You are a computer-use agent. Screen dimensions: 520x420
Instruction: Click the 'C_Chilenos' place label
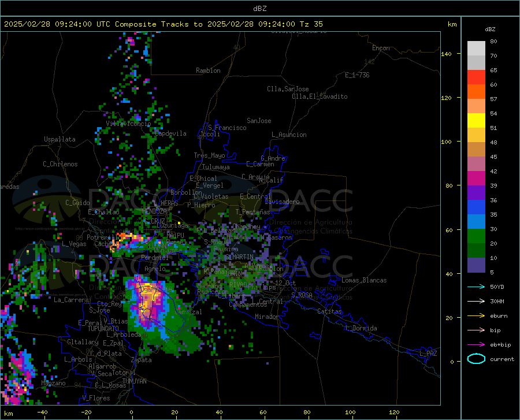pos(60,164)
